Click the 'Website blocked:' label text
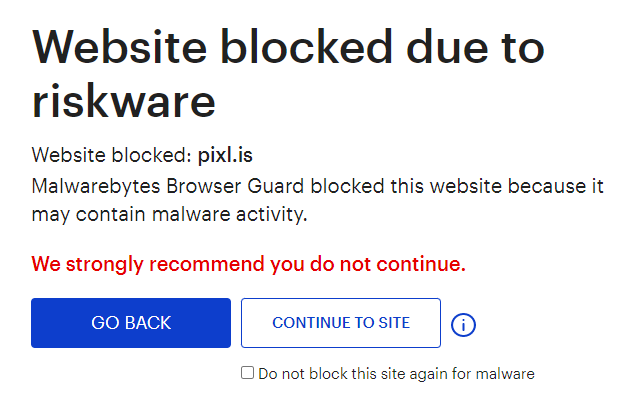The height and width of the screenshot is (404, 636). point(111,155)
